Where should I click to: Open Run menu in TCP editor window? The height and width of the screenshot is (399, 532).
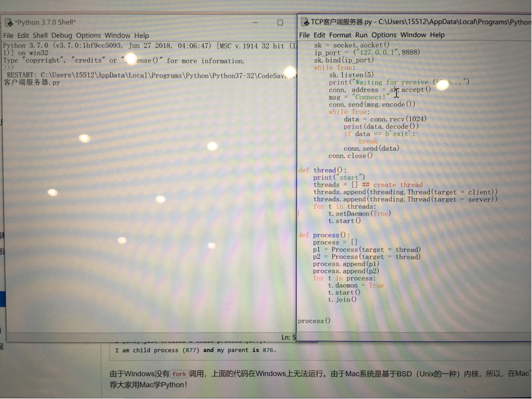[361, 35]
